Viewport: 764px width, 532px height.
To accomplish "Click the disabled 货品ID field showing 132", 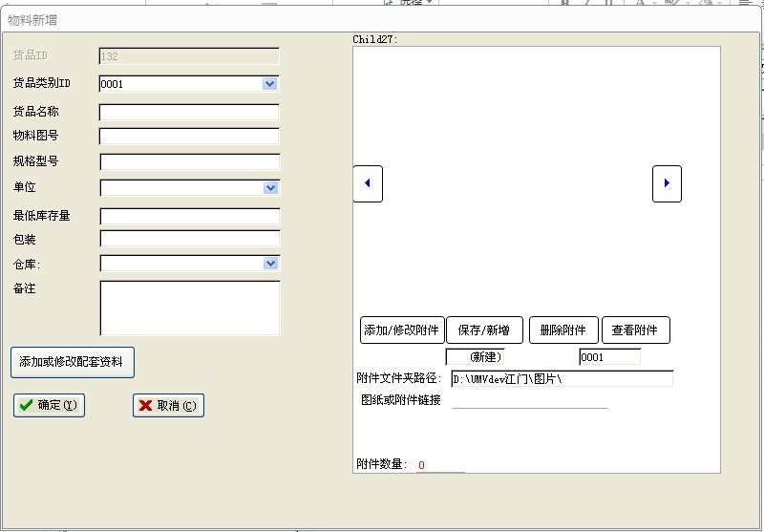I will (x=189, y=56).
